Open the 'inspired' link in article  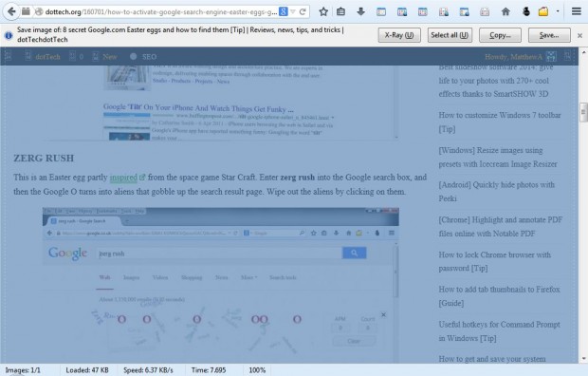coord(123,178)
